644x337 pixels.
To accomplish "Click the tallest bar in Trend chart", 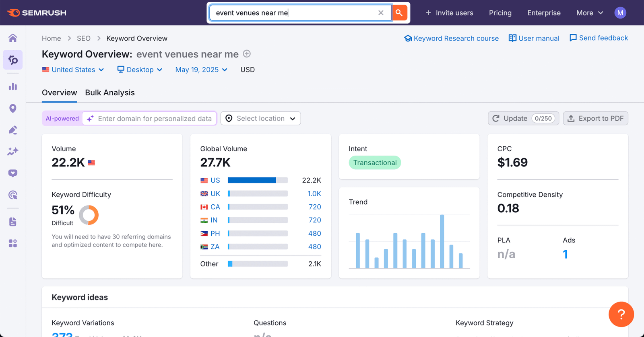I will (x=442, y=241).
